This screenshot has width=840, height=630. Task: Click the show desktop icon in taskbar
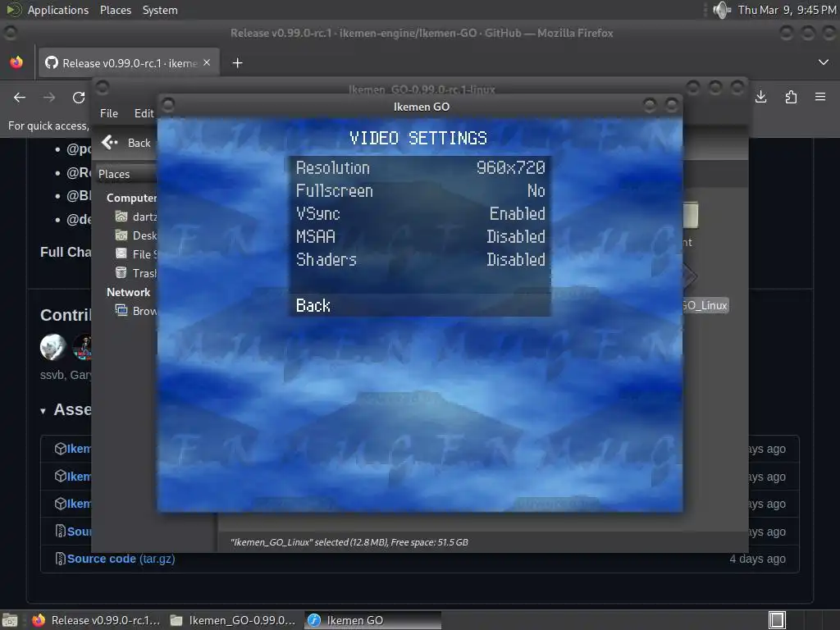pos(10,620)
